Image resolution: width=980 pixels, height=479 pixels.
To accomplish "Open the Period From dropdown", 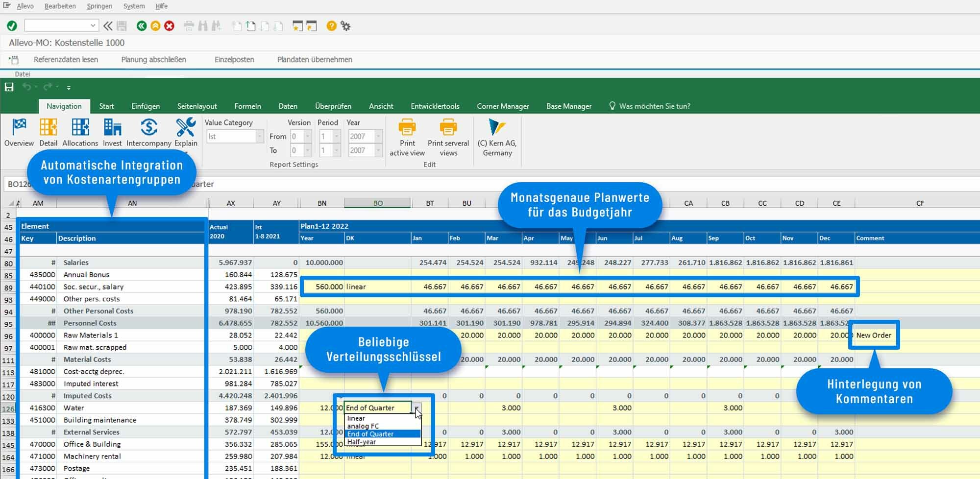I will click(337, 137).
